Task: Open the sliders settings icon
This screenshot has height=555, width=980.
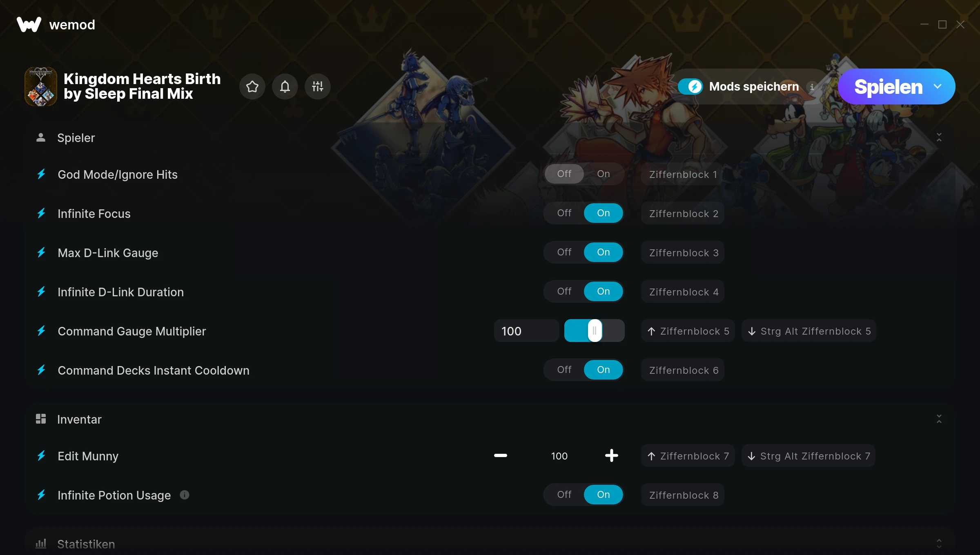Action: coord(318,87)
